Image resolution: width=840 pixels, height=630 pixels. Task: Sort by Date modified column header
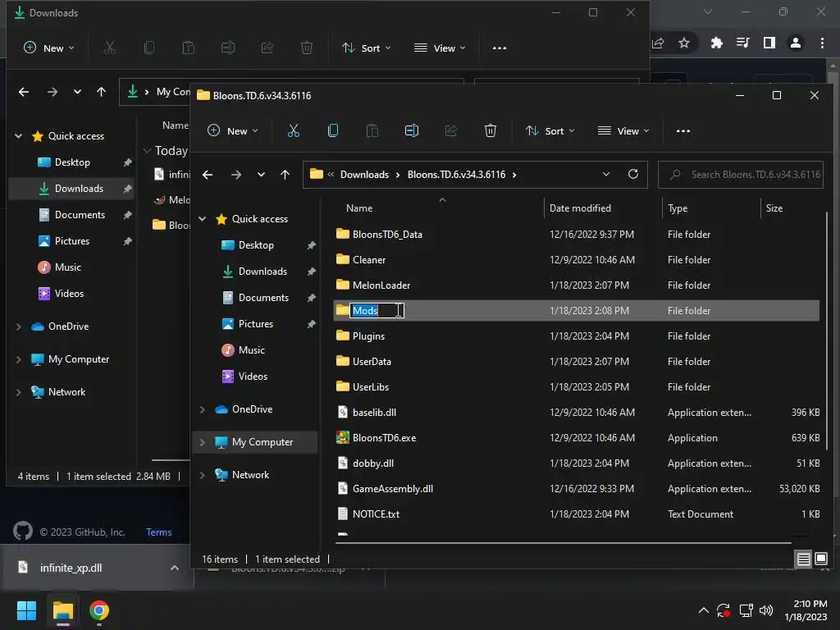(580, 208)
